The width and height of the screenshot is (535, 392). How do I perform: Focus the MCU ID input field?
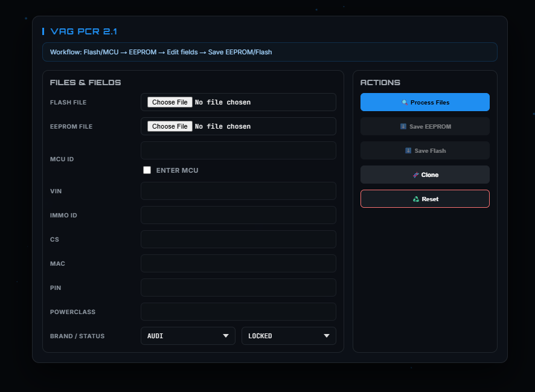coord(238,150)
